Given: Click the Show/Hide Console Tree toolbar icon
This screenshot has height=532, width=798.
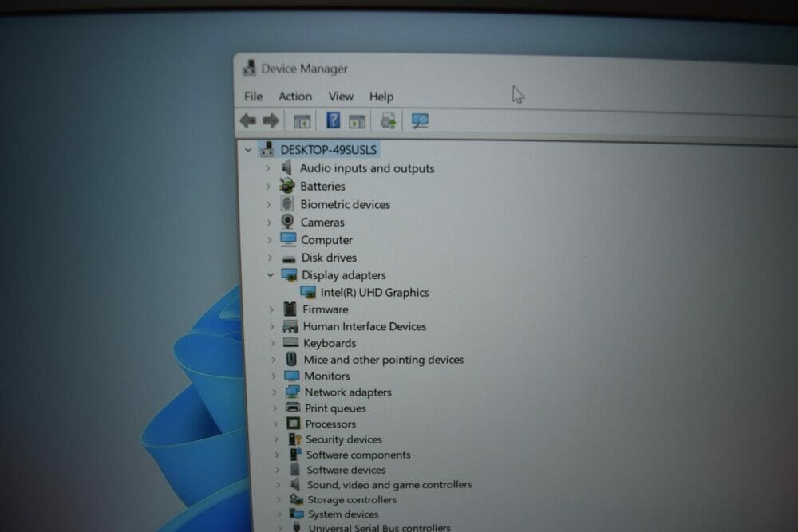Looking at the screenshot, I should 302,121.
